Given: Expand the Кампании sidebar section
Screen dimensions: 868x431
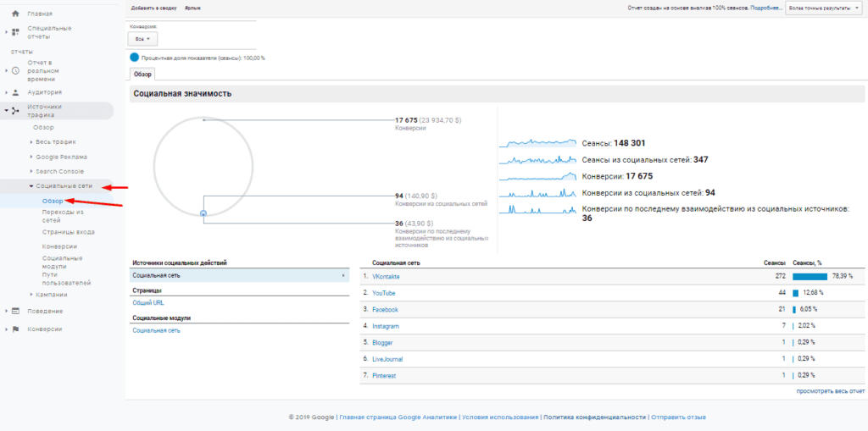Looking at the screenshot, I should pos(31,295).
